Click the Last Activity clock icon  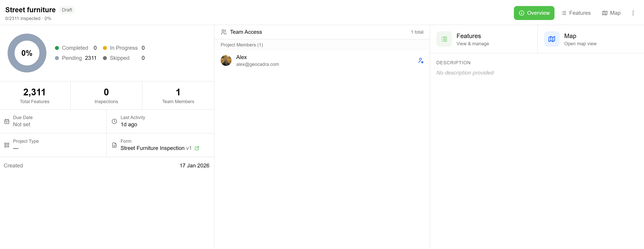[114, 121]
